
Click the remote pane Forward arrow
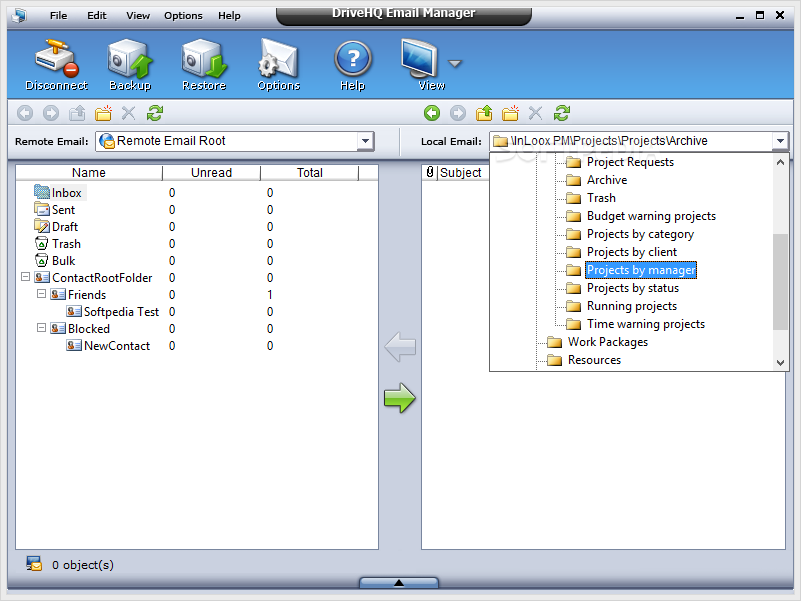[x=51, y=113]
